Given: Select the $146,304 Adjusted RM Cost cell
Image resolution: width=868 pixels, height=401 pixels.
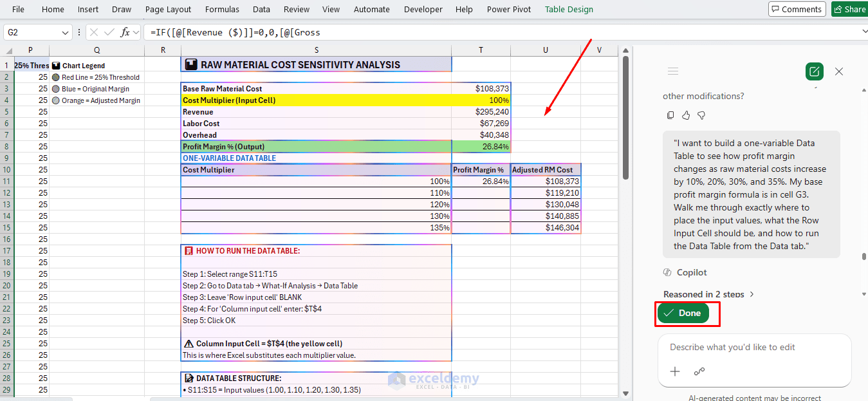Looking at the screenshot, I should (546, 228).
